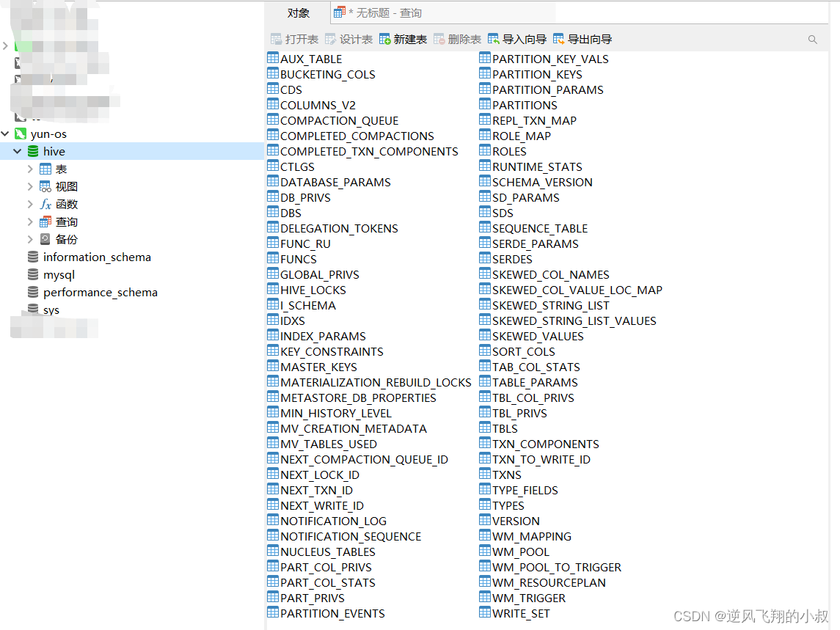Click the TYPES table icon

click(x=485, y=505)
